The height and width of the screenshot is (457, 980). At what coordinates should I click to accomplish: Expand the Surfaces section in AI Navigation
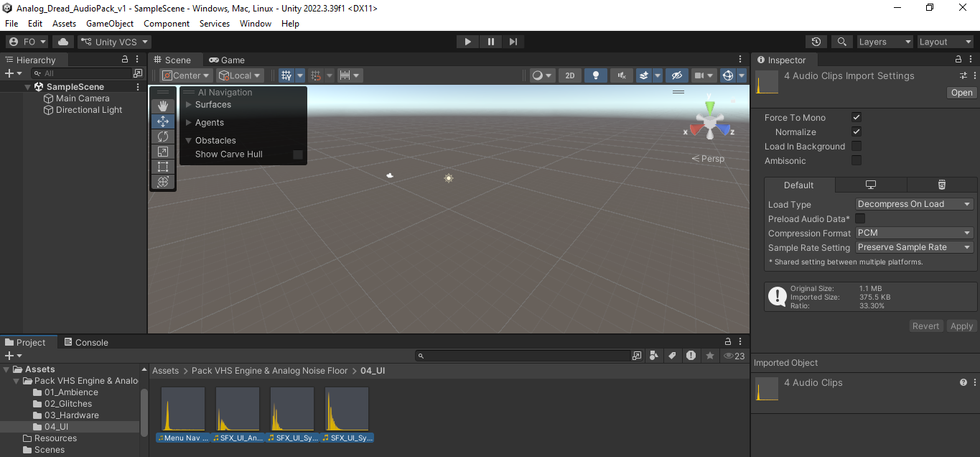189,104
